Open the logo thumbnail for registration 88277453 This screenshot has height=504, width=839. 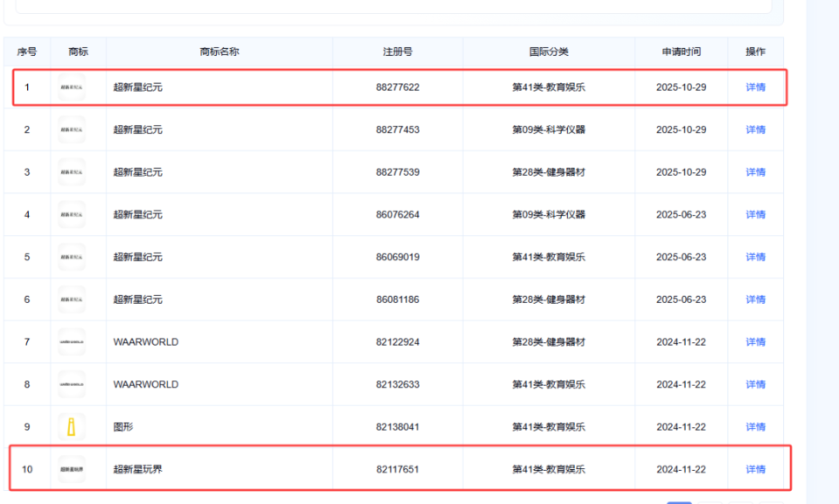coord(72,129)
